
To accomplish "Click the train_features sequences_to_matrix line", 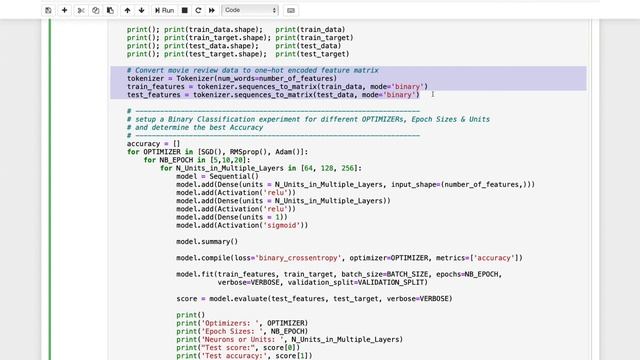I will (x=277, y=87).
